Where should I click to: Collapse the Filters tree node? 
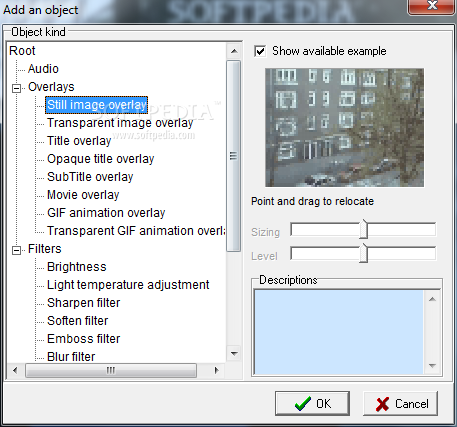click(16, 250)
